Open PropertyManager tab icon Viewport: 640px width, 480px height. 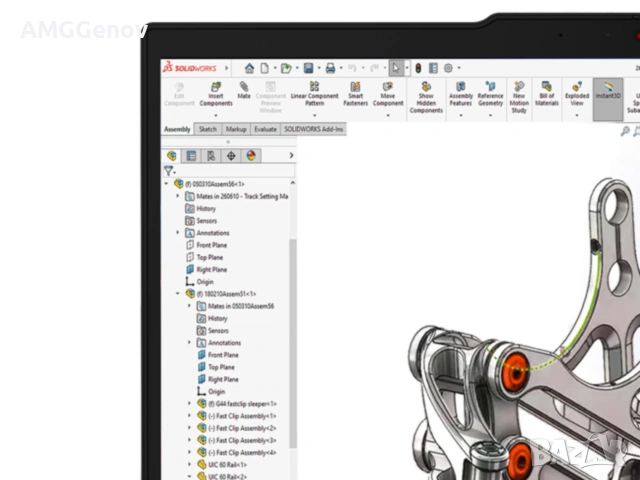[x=191, y=156]
